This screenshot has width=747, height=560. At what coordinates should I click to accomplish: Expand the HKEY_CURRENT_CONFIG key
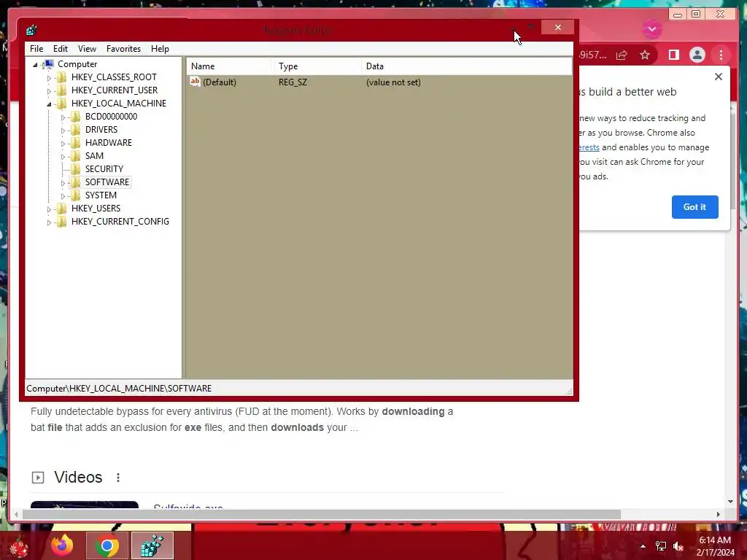(49, 222)
